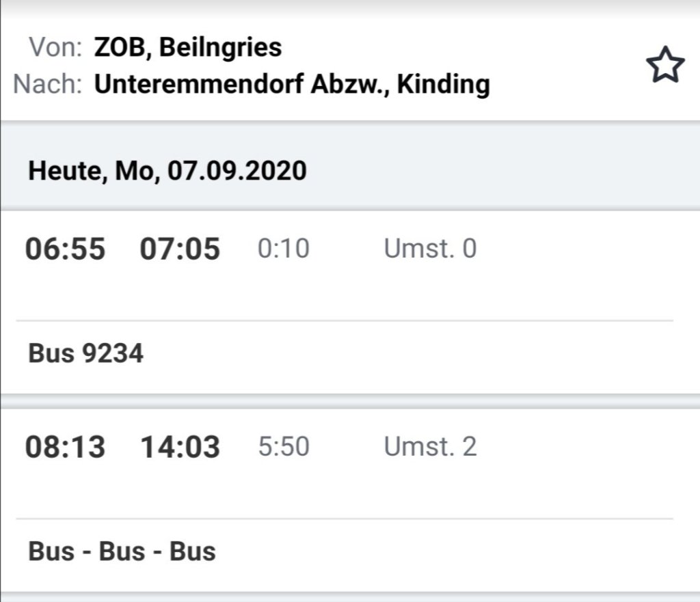Select the 07:05 arrival time
Screen dimensions: 700x602
tap(180, 249)
